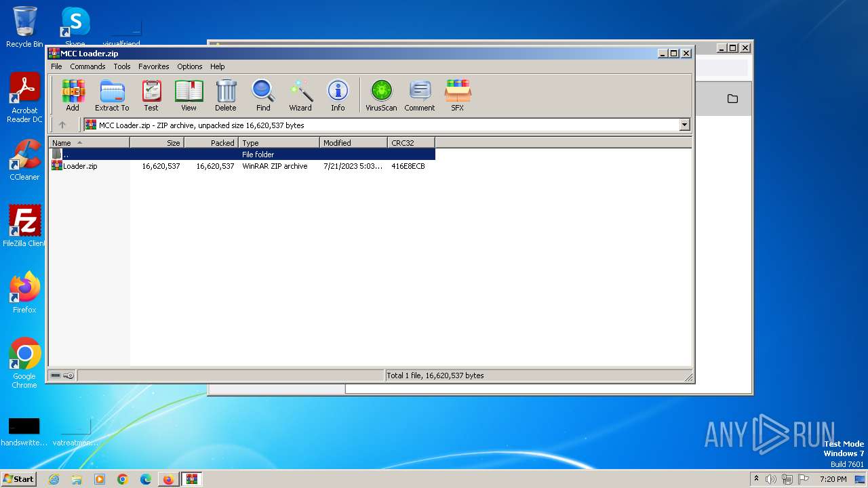Image resolution: width=868 pixels, height=488 pixels.
Task: Open CCleaner desktop shortcut
Action: pyautogui.click(x=24, y=161)
